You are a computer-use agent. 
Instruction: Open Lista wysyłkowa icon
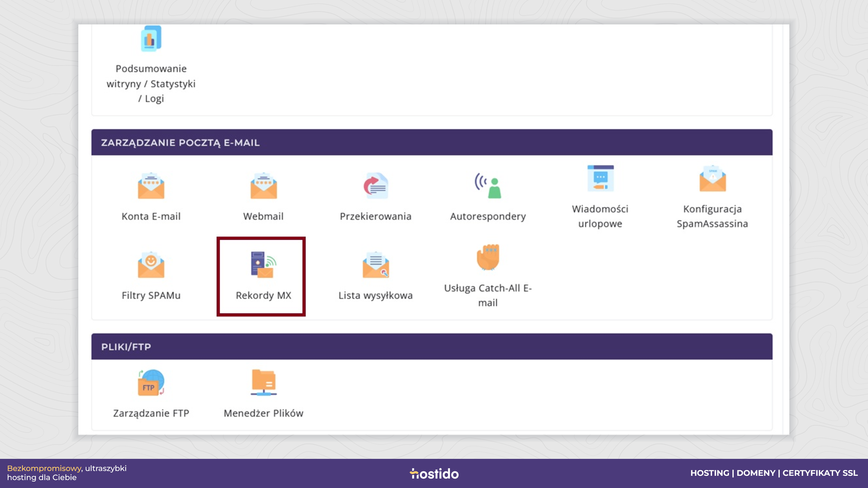(376, 265)
